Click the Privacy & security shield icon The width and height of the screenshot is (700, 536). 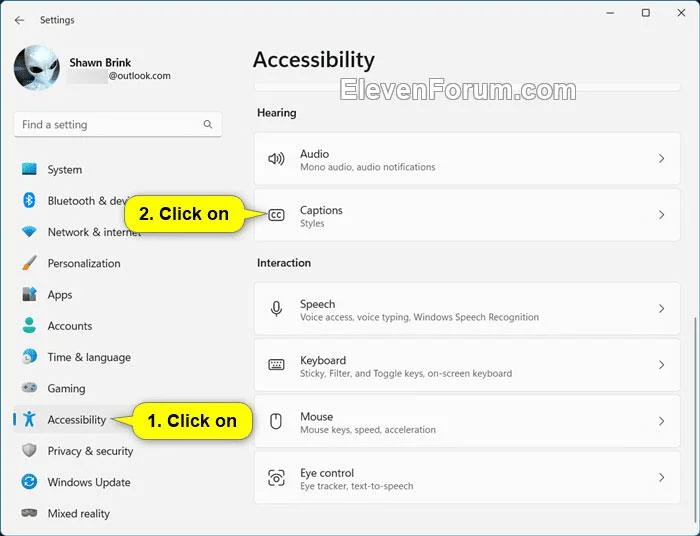click(29, 450)
